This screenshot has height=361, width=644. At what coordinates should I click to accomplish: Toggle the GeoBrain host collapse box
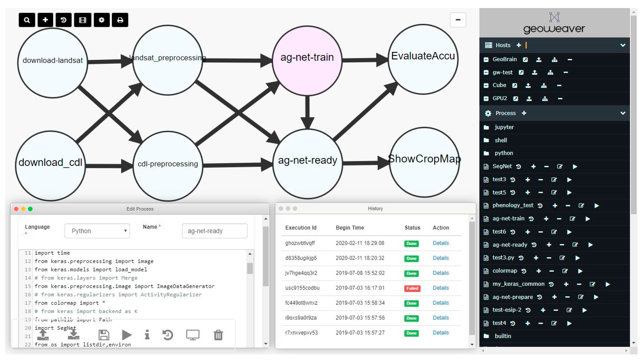click(486, 59)
